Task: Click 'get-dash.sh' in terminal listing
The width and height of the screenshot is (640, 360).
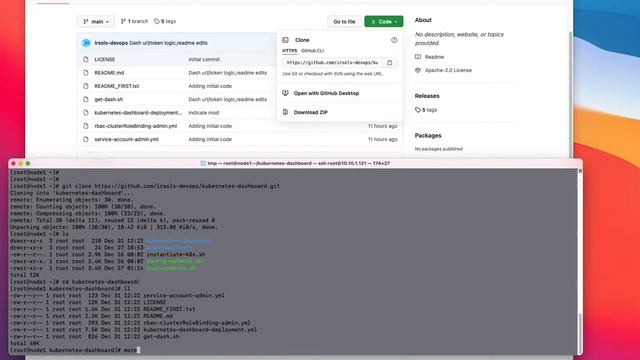Action: (161, 337)
